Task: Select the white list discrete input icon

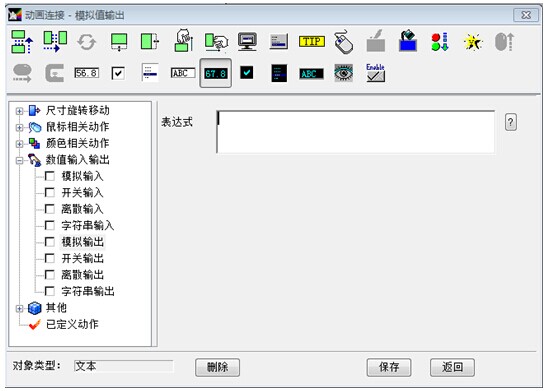Action: (150, 73)
